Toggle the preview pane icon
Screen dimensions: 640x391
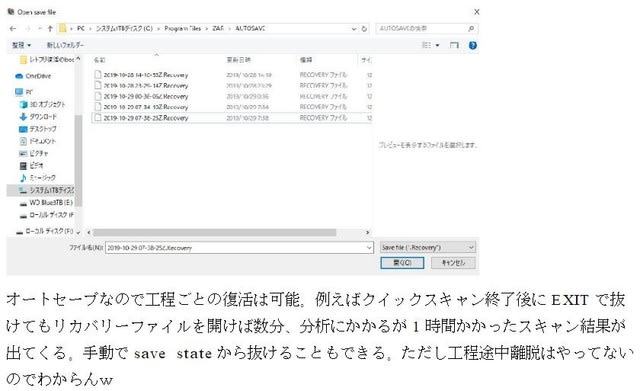pyautogui.click(x=454, y=45)
